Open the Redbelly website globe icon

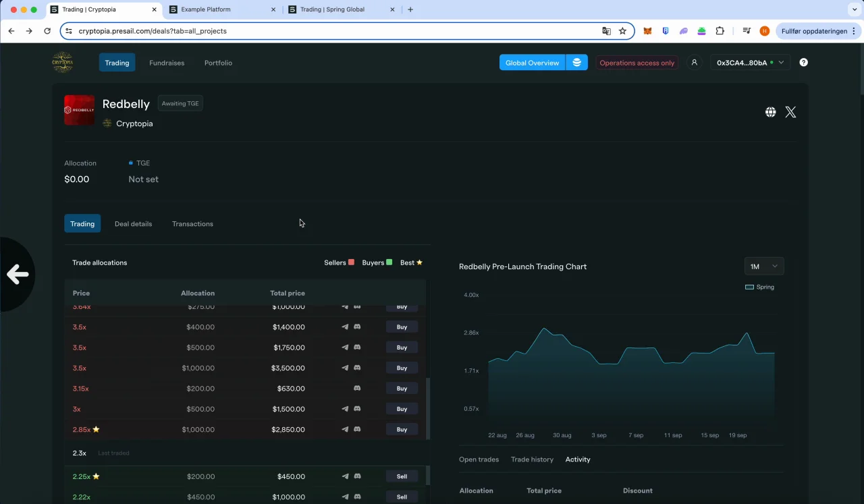click(770, 112)
